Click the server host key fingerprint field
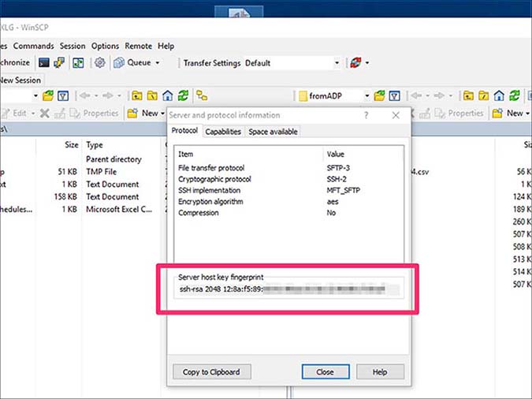Image resolution: width=532 pixels, height=399 pixels. 287,290
